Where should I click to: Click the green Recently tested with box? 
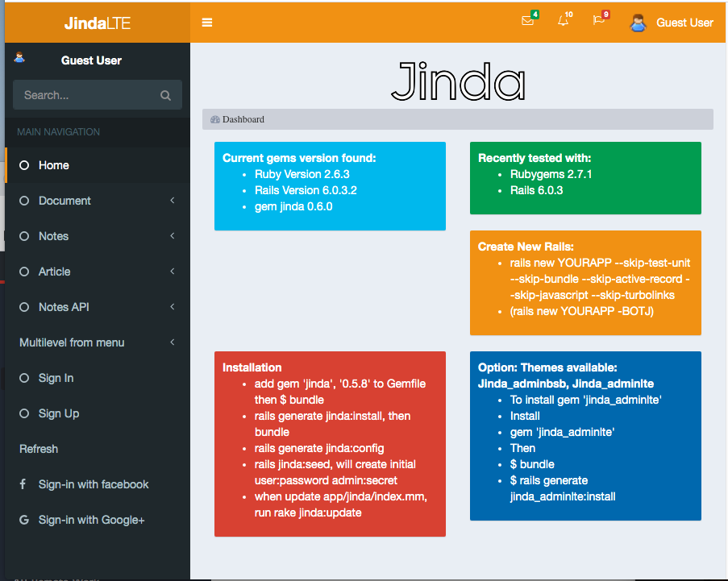click(585, 178)
